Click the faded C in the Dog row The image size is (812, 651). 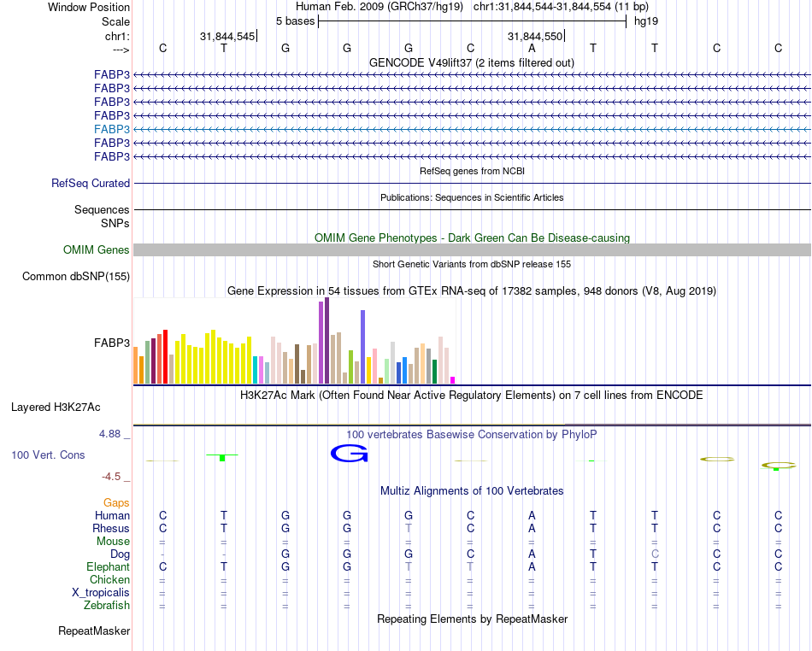coord(655,554)
